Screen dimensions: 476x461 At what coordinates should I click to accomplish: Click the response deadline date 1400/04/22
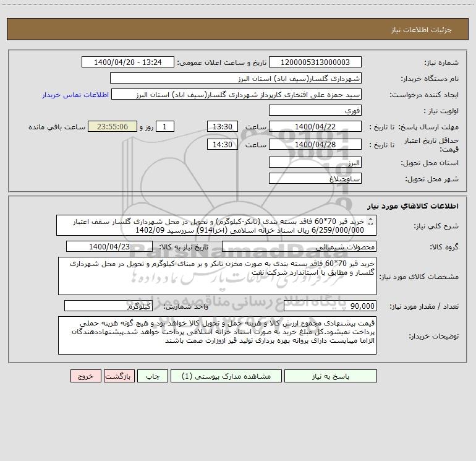(x=315, y=126)
